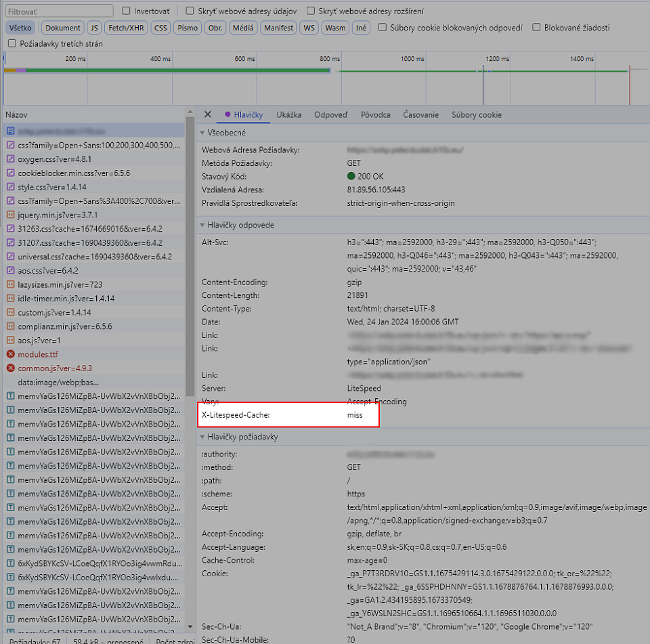Viewport: 650px width, 644px height.
Task: Enable Súbory cookie blokovaných odpovedí checkbox
Action: click(x=382, y=27)
